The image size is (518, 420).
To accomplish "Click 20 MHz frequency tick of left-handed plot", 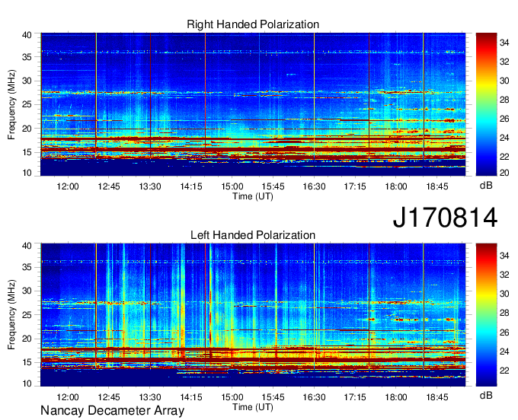I will pyautogui.click(x=27, y=339).
